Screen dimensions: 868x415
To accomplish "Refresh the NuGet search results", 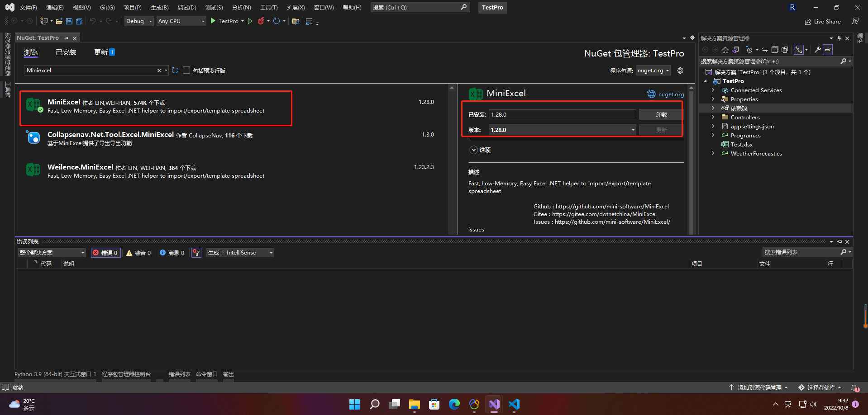I will coord(175,70).
